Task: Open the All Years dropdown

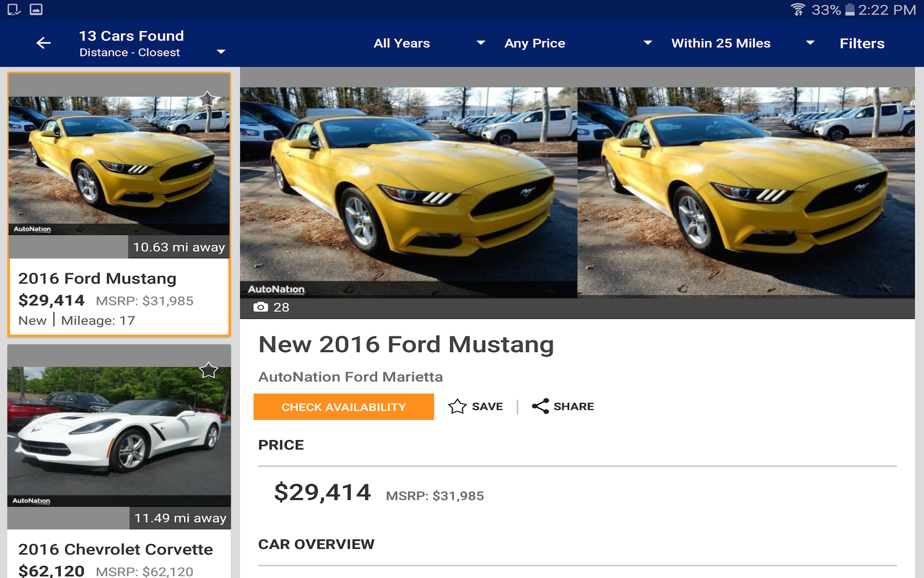Action: (429, 43)
